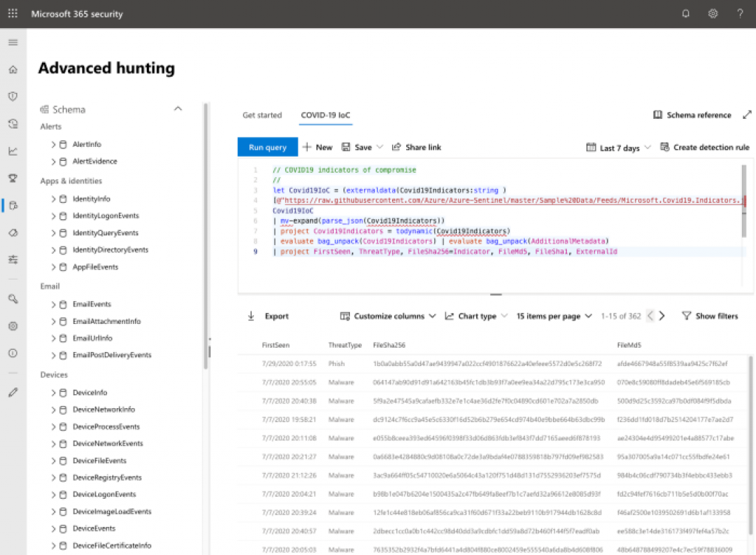This screenshot has width=756, height=555.
Task: Collapse the Schema section chevron
Action: (x=178, y=109)
